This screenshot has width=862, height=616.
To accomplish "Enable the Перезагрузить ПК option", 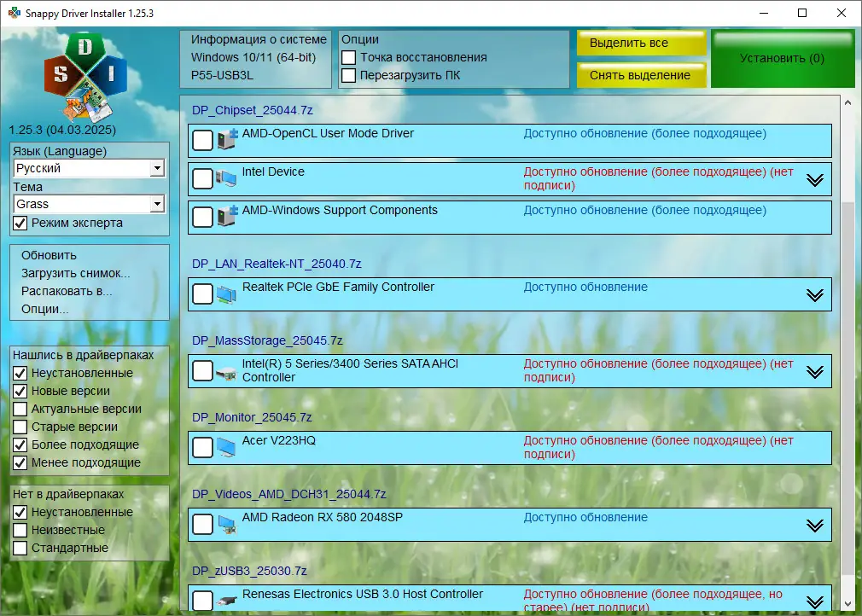I will 348,75.
